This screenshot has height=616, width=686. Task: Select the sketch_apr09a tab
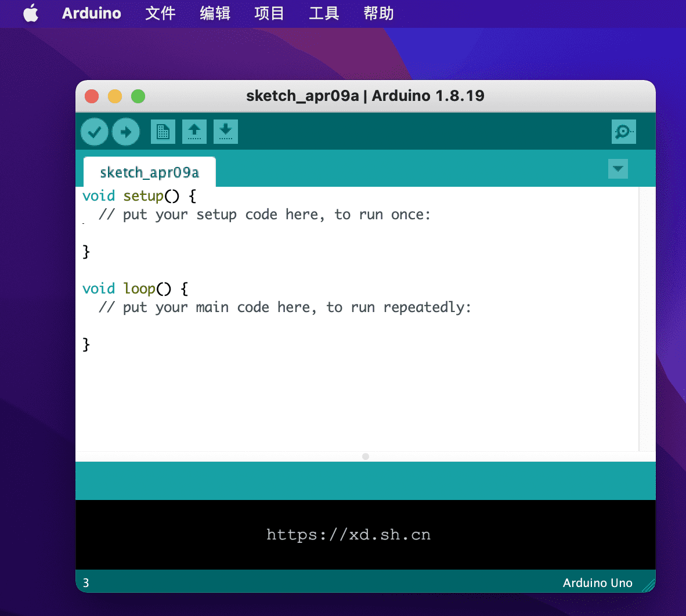tap(149, 172)
